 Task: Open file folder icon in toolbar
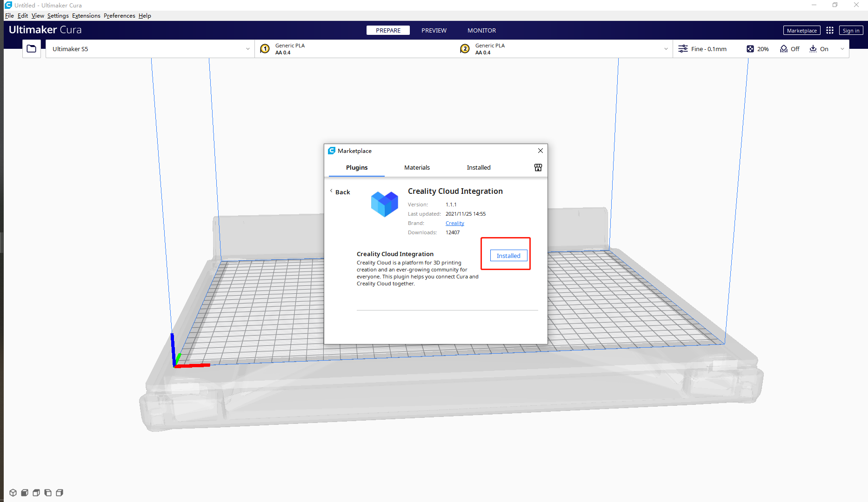31,49
